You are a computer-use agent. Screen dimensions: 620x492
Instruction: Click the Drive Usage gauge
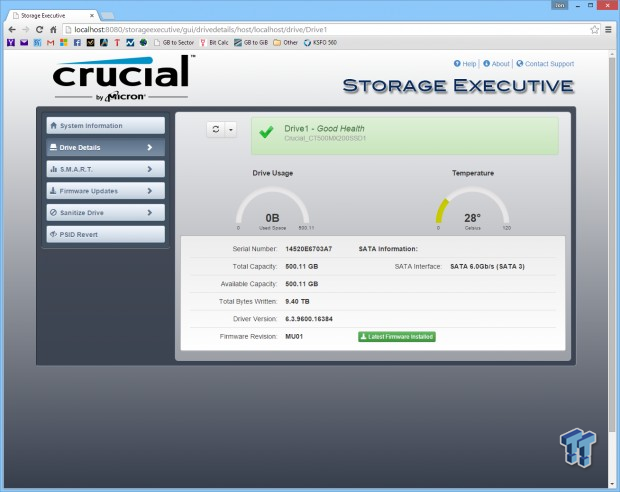(272, 208)
